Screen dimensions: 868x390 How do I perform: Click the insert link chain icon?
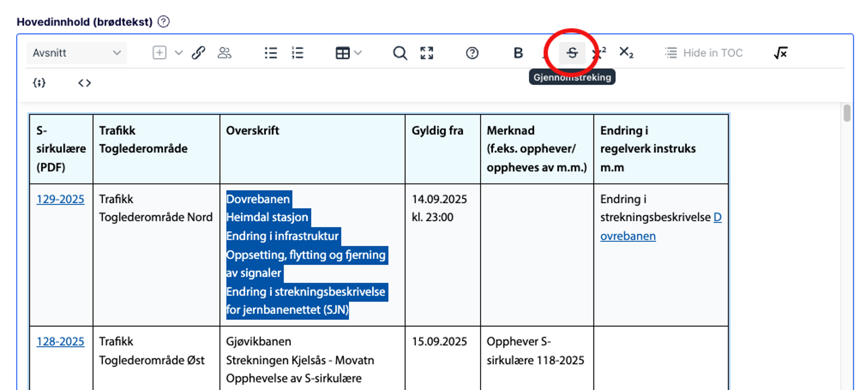coord(199,53)
